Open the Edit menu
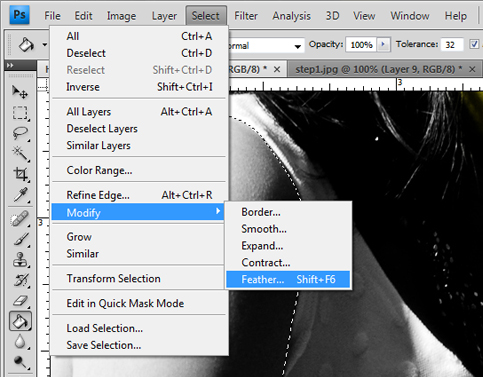This screenshot has height=377, width=483. coord(83,16)
